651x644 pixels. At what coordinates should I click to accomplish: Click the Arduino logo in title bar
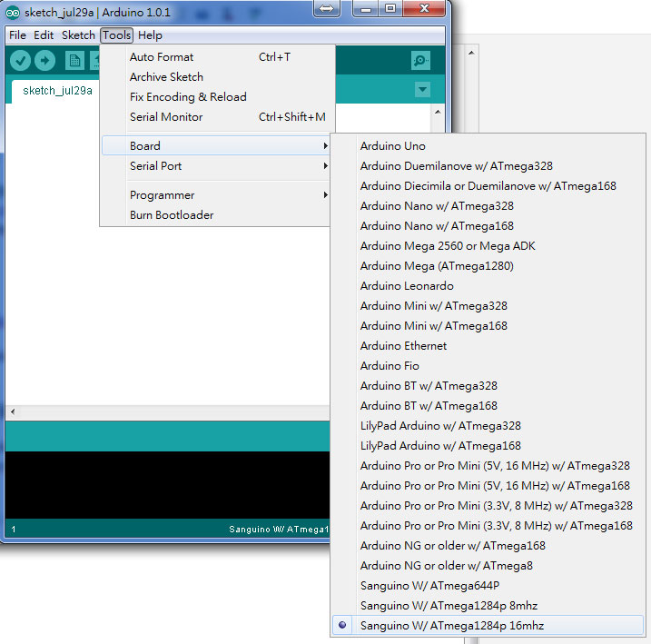pyautogui.click(x=13, y=13)
